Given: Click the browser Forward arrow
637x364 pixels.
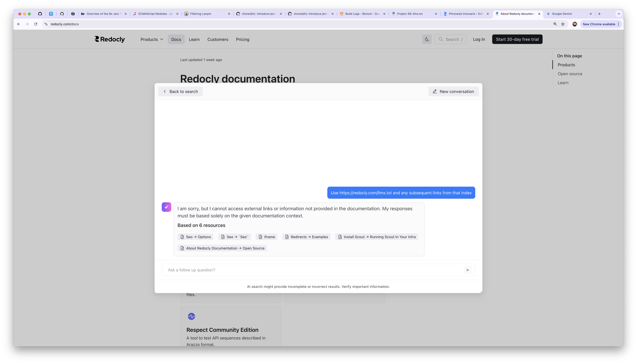Looking at the screenshot, I should coord(27,24).
